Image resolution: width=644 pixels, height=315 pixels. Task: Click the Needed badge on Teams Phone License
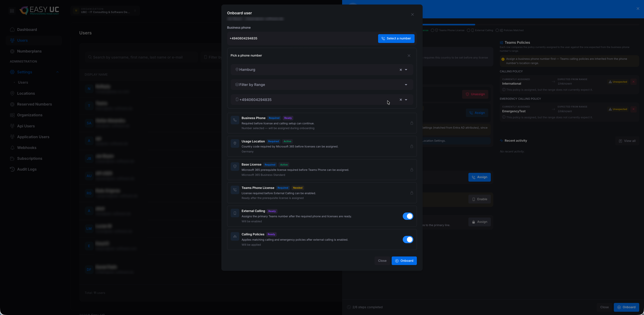(x=298, y=188)
